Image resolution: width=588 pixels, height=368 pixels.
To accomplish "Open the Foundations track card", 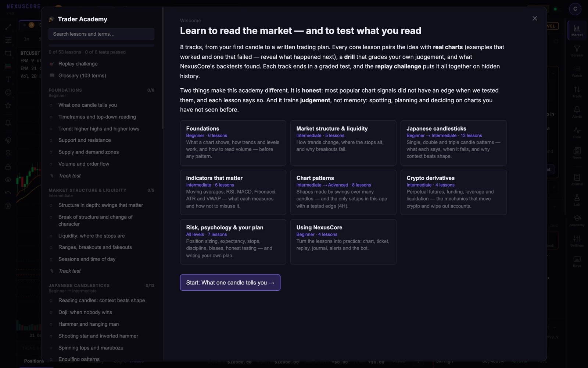I will pyautogui.click(x=233, y=143).
